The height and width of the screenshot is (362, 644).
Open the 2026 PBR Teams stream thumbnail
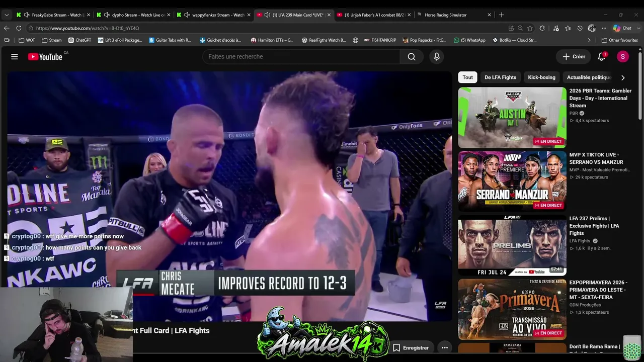tap(512, 118)
